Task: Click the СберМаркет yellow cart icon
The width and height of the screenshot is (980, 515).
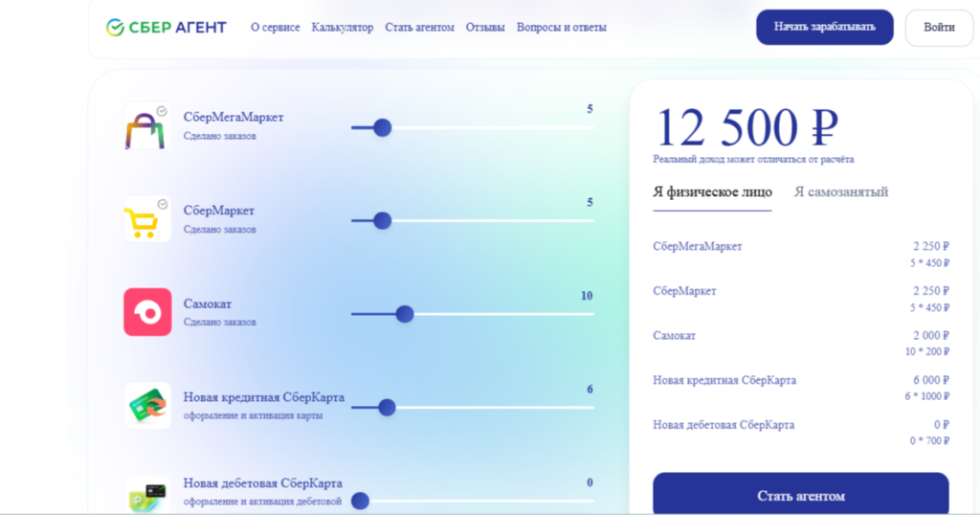Action: pos(146,219)
